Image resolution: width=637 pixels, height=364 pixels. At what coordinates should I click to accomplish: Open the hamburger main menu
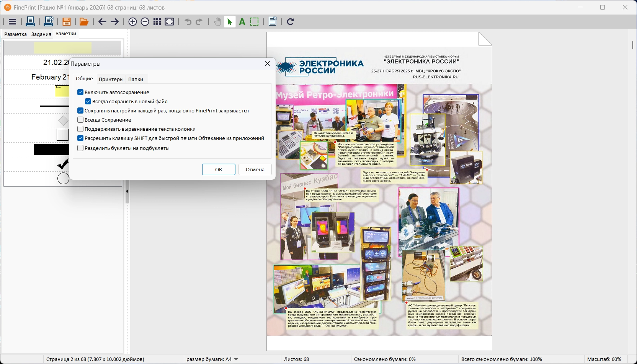(12, 22)
